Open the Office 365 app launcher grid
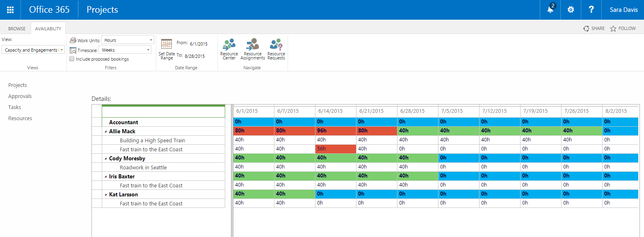 tap(10, 10)
